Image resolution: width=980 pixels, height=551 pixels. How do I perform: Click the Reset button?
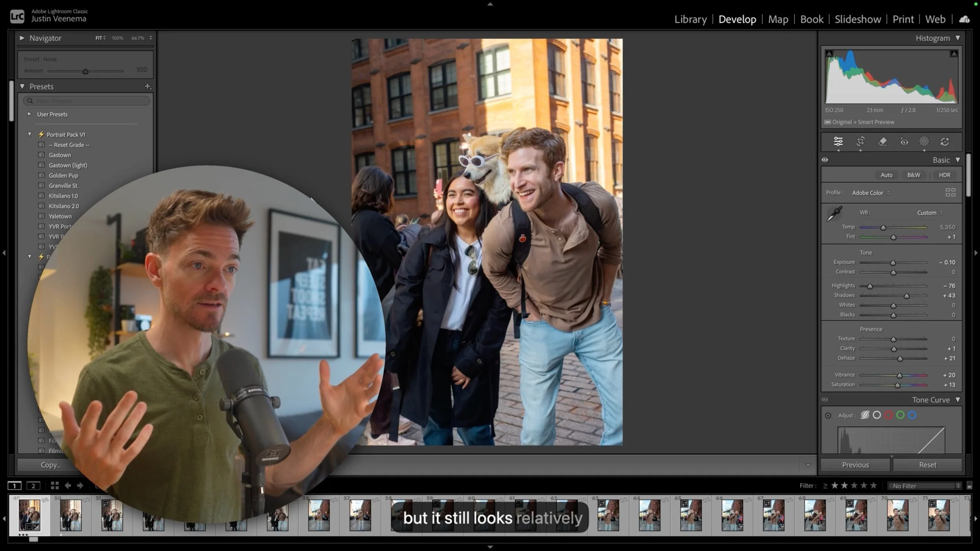(x=927, y=465)
